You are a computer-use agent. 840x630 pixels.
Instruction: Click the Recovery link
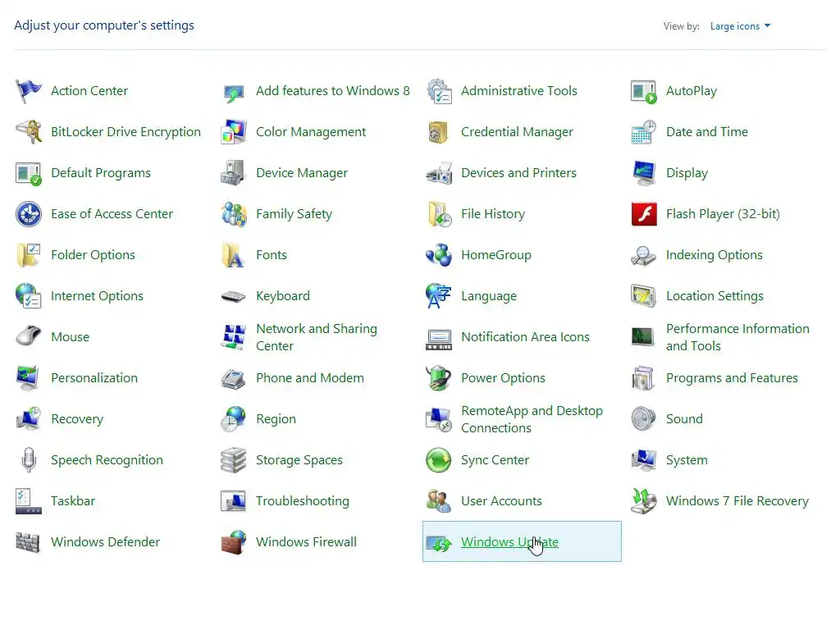(77, 419)
